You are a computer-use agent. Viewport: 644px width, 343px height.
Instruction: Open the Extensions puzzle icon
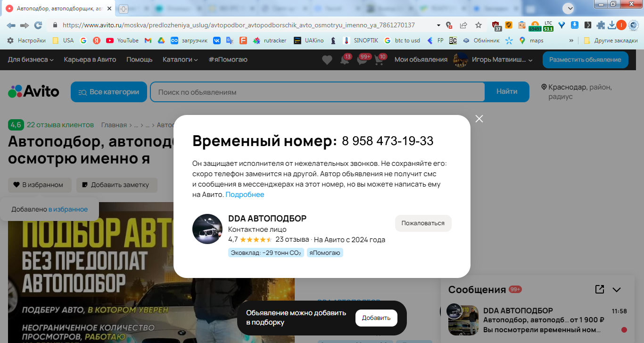click(601, 25)
